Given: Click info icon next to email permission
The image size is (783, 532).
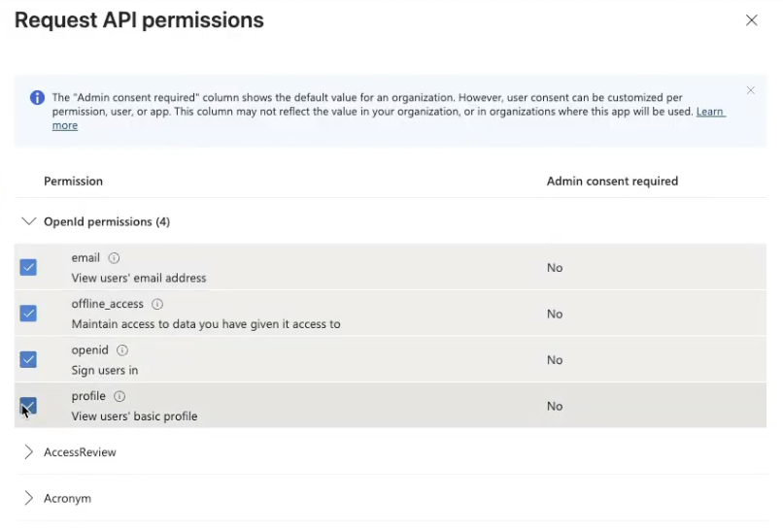Looking at the screenshot, I should [x=114, y=258].
